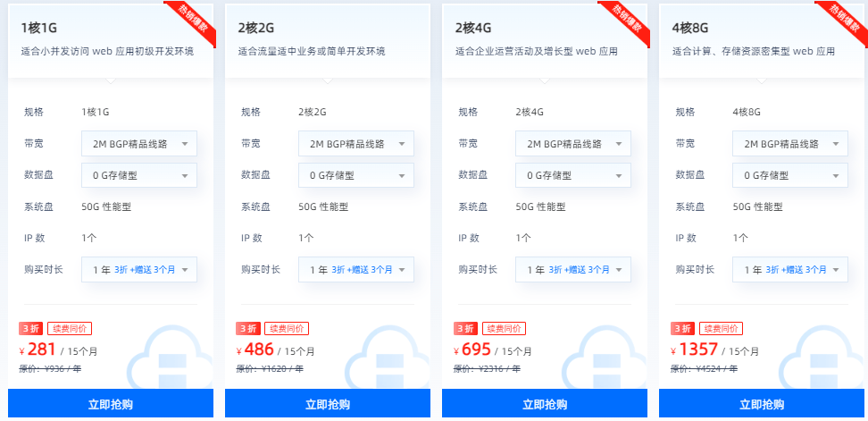Open 购买时长 dropdown in 2核4G card
Screen dimensions: 868x421
[573, 270]
